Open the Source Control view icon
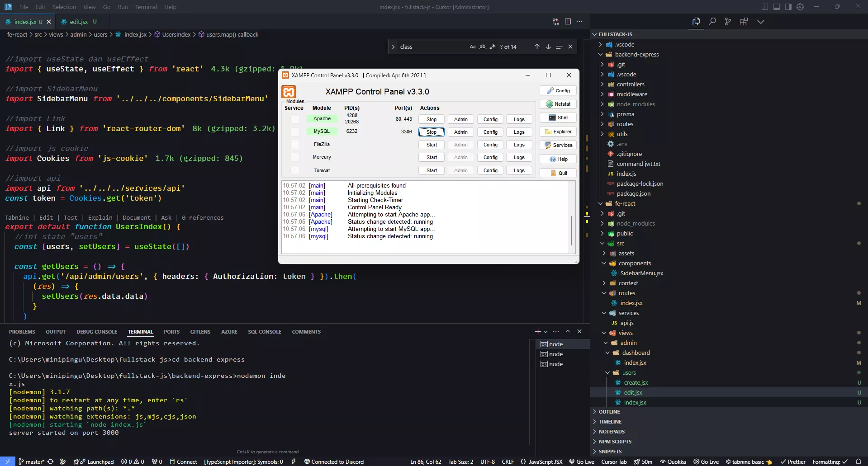 pyautogui.click(x=728, y=22)
